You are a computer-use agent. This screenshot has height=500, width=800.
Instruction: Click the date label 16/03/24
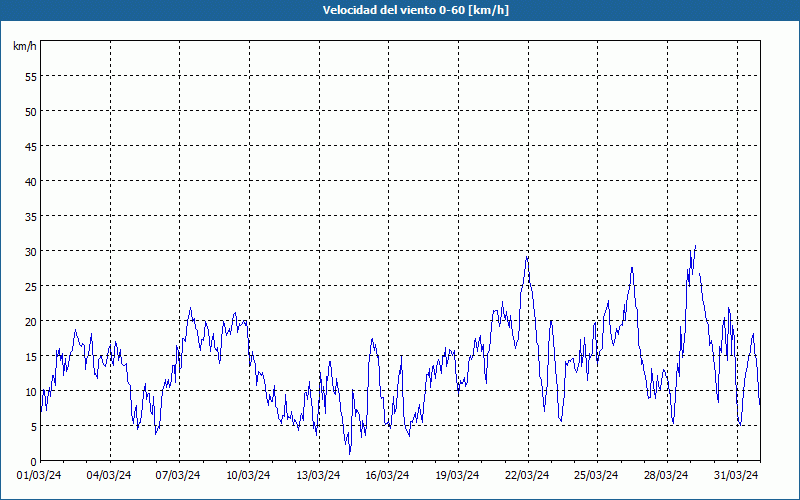coord(387,475)
